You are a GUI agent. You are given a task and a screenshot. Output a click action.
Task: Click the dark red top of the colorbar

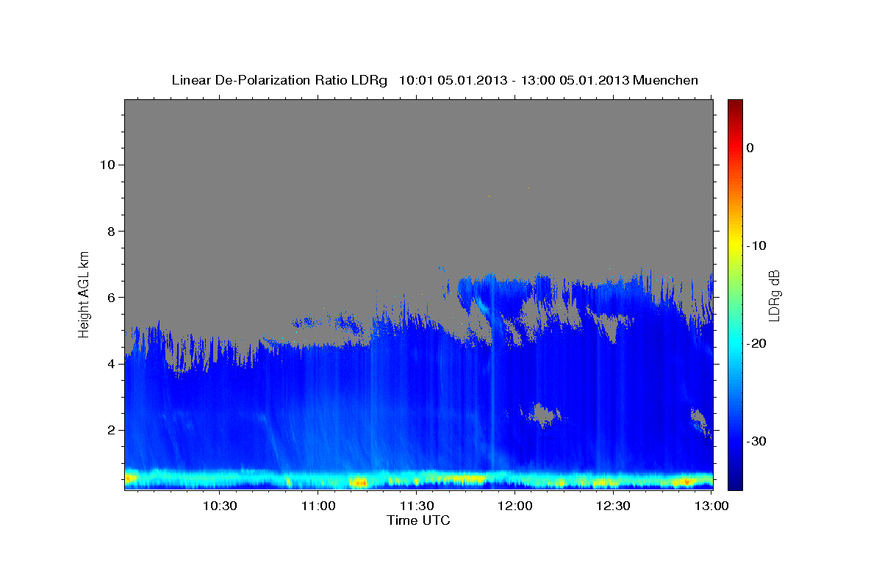[735, 104]
